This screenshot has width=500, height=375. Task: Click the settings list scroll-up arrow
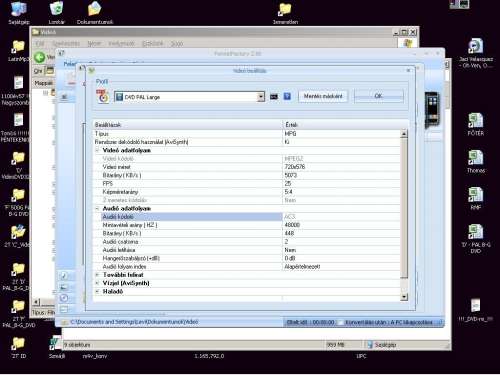pyautogui.click(x=404, y=134)
